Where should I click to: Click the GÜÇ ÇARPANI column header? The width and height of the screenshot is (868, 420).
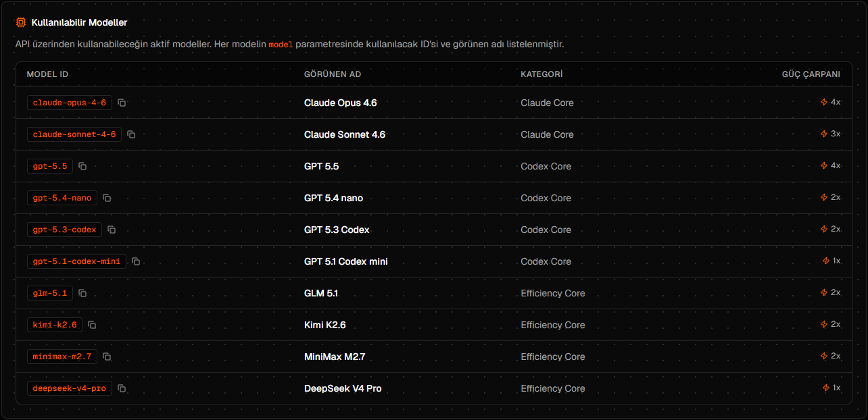tap(811, 74)
